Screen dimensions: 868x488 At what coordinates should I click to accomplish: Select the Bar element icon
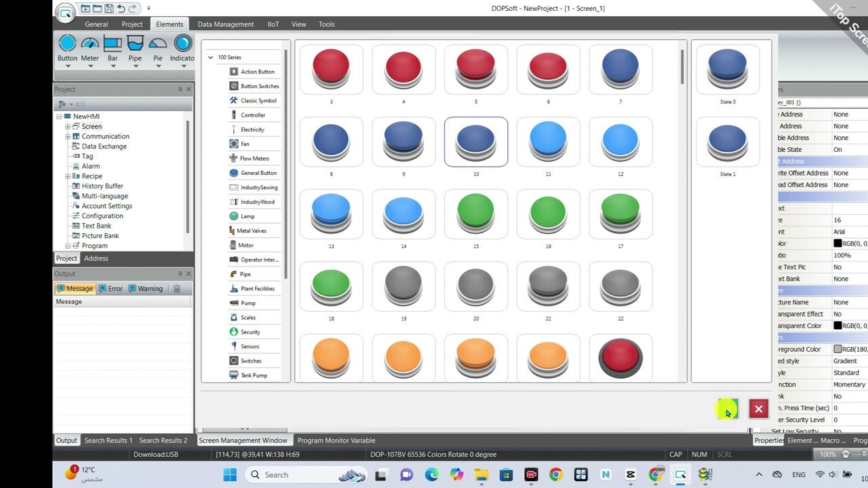tap(113, 44)
